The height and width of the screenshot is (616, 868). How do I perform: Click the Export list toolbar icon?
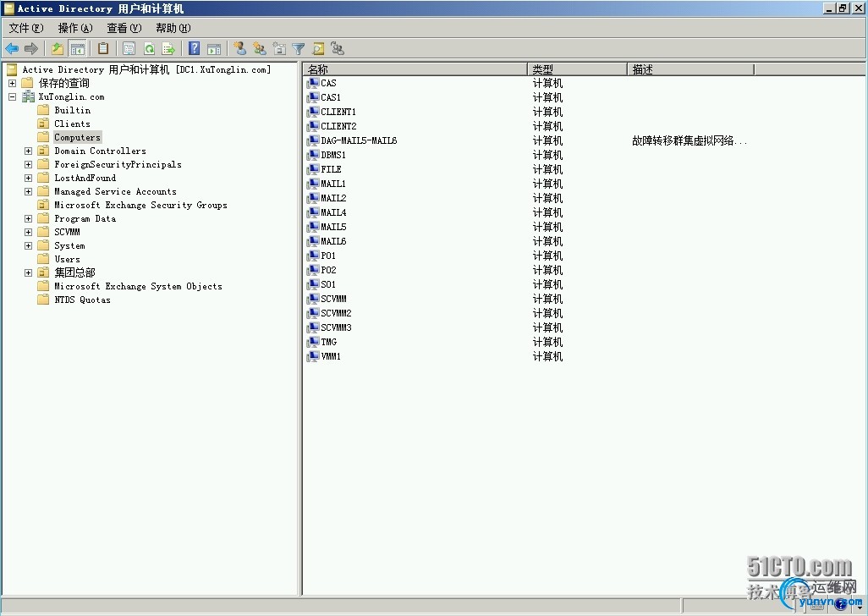coord(168,49)
